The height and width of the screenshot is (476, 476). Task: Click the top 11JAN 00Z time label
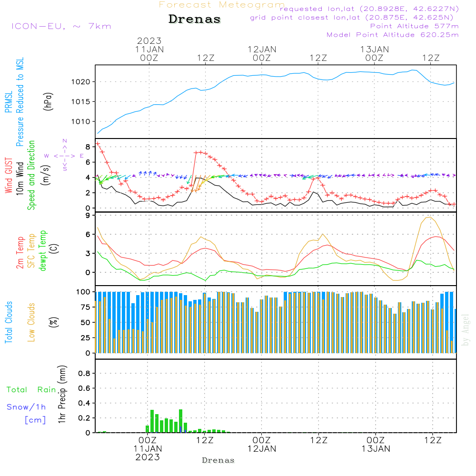tap(149, 53)
